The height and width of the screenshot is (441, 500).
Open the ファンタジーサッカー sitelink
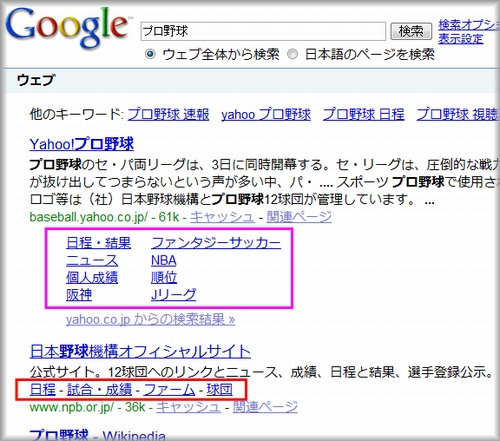[216, 243]
